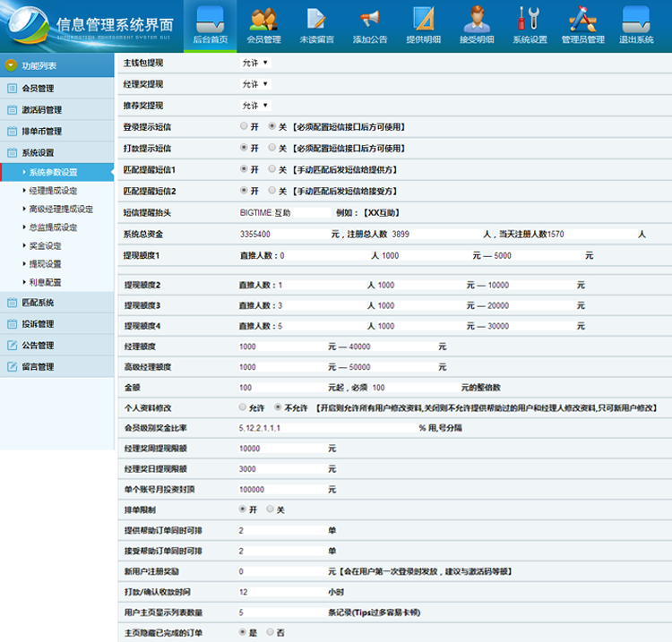Click sidebar icon beside 投诉管理
672x642 pixels.
pos(12,324)
